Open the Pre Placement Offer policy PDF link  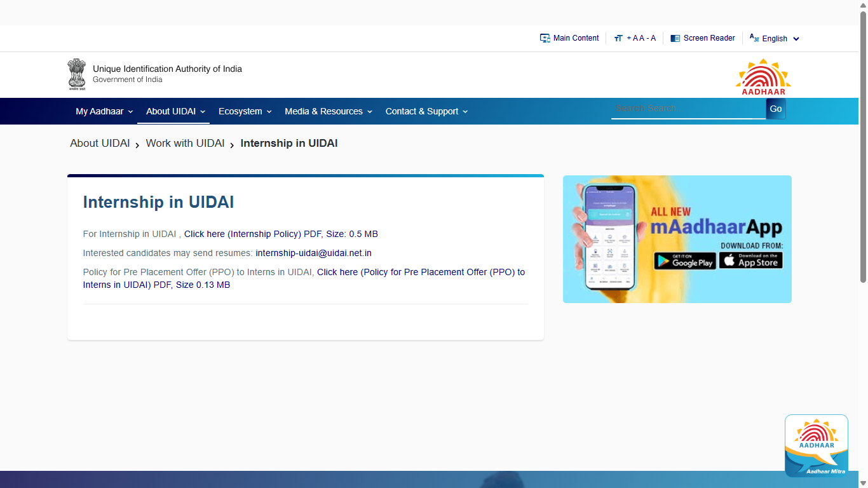click(304, 278)
